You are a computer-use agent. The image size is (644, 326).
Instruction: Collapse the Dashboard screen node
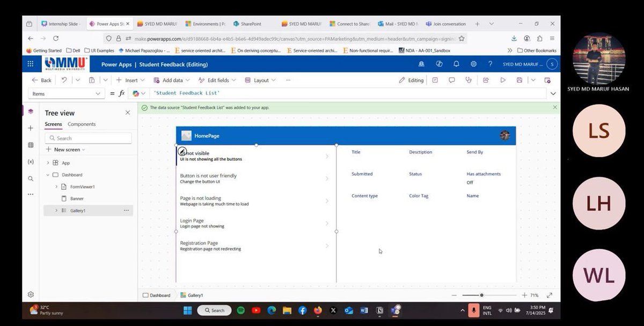pyautogui.click(x=48, y=175)
